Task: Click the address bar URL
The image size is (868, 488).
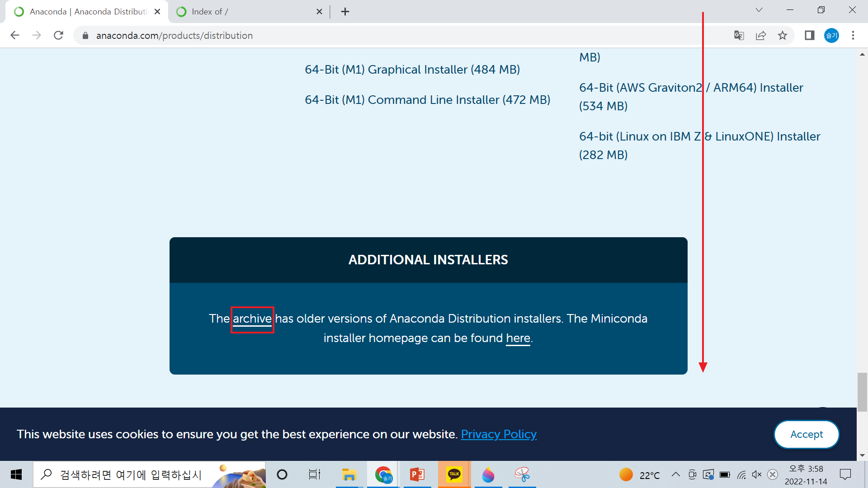Action: click(x=175, y=36)
